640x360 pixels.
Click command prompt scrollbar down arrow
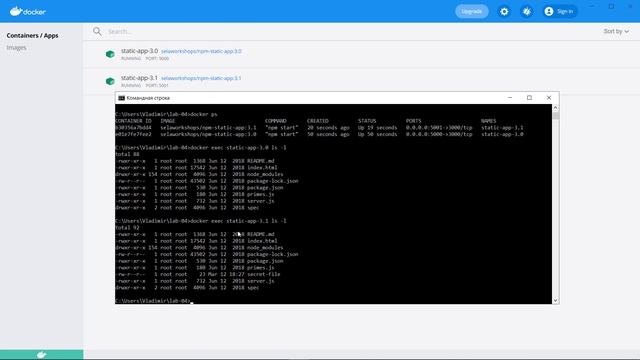pyautogui.click(x=556, y=300)
